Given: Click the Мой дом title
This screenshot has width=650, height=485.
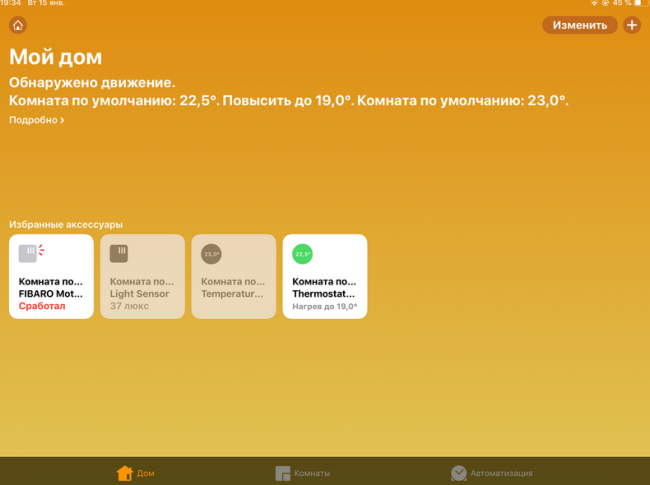Looking at the screenshot, I should pyautogui.click(x=56, y=57).
